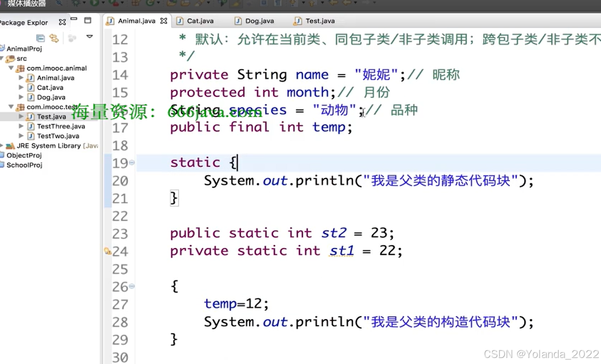Click the com.imooc.animal package icon

point(20,68)
